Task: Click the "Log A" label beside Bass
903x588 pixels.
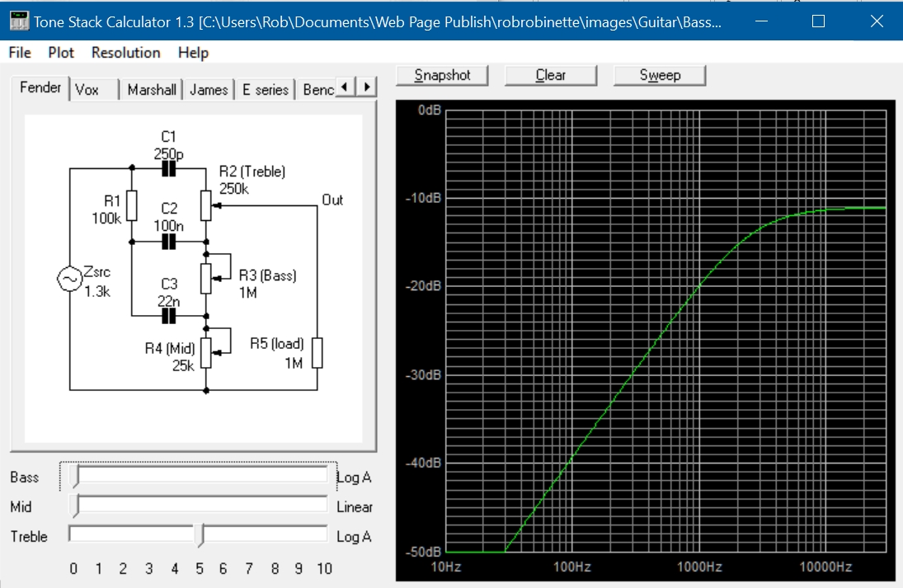Action: [x=354, y=477]
